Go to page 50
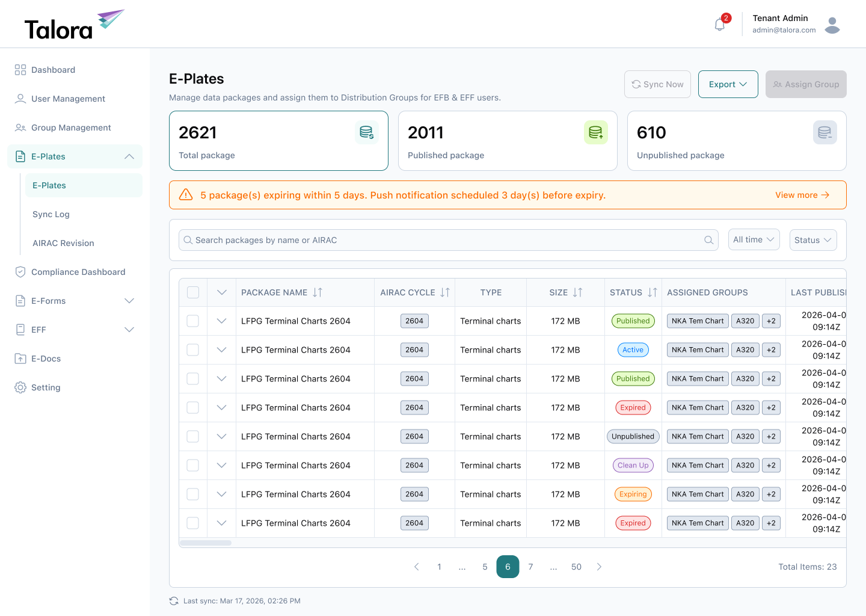Image resolution: width=866 pixels, height=616 pixels. point(576,567)
